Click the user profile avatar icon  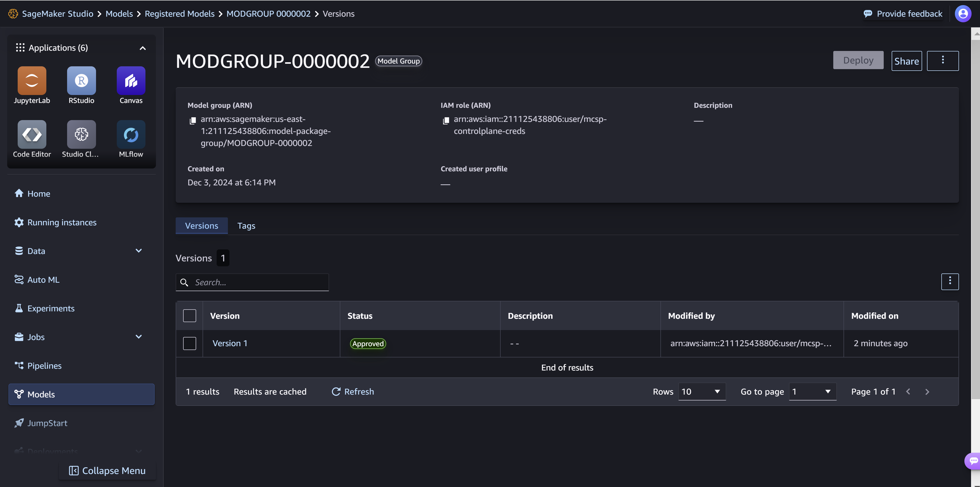pos(963,13)
